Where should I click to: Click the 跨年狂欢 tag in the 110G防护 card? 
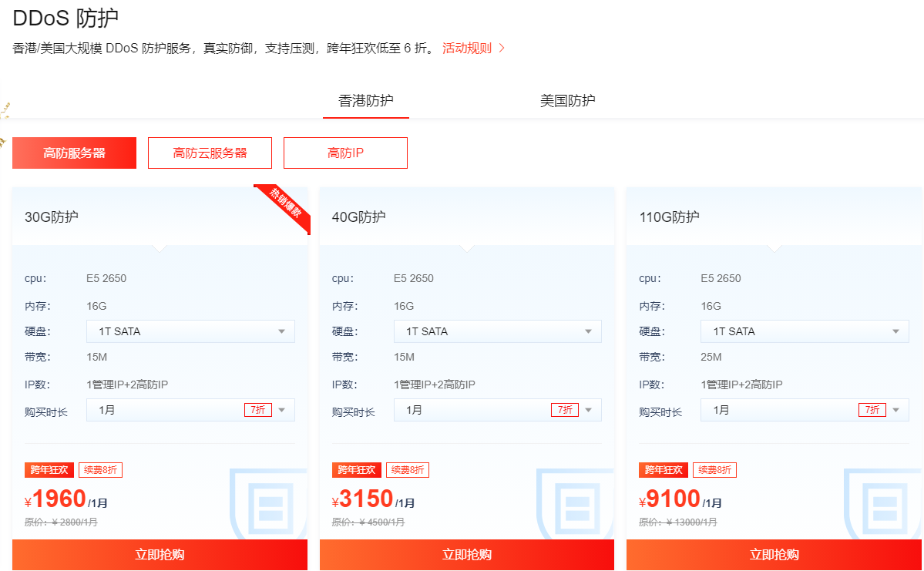tap(664, 469)
